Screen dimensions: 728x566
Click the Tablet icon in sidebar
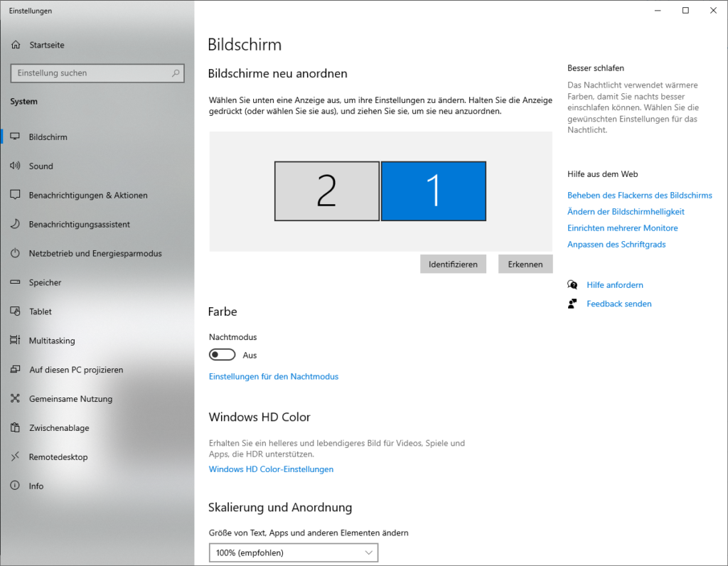coord(16,311)
